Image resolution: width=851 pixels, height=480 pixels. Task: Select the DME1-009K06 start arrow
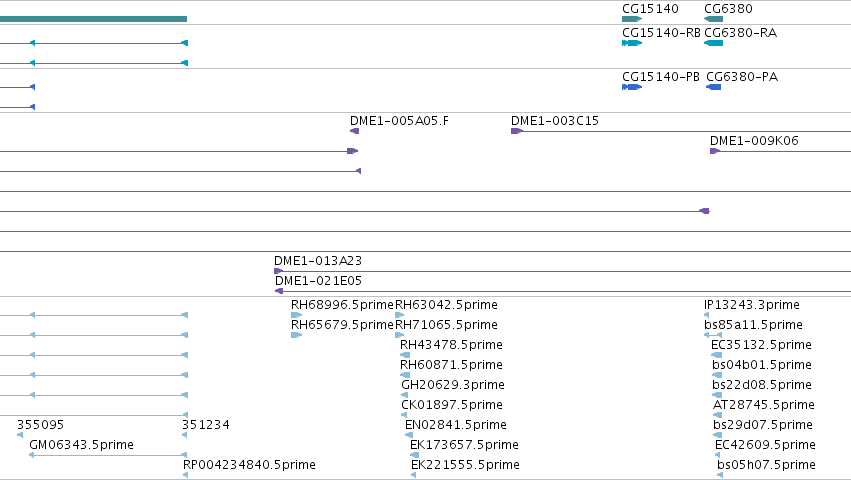pos(715,151)
